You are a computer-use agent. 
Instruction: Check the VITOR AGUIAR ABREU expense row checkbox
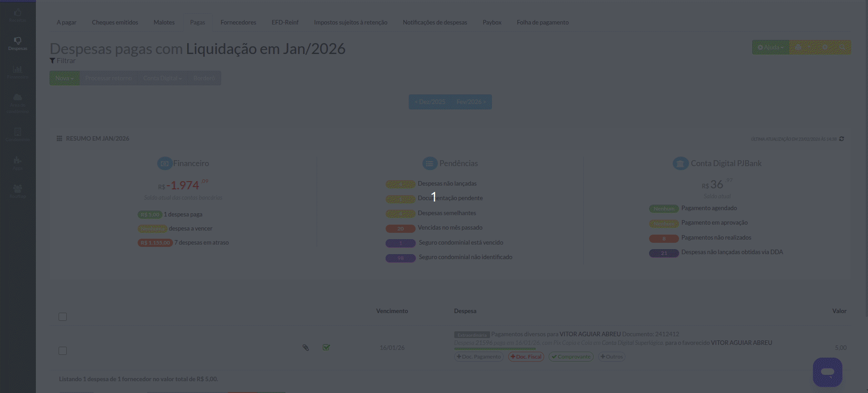(63, 351)
